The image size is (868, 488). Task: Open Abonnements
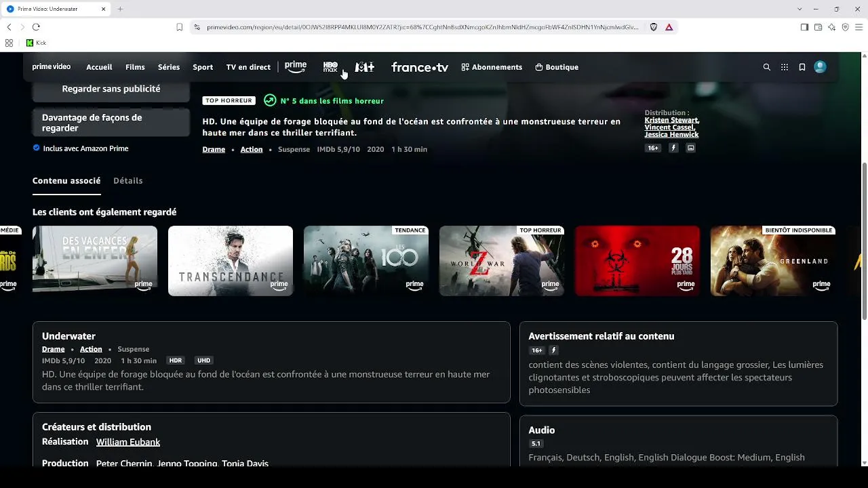pos(492,67)
